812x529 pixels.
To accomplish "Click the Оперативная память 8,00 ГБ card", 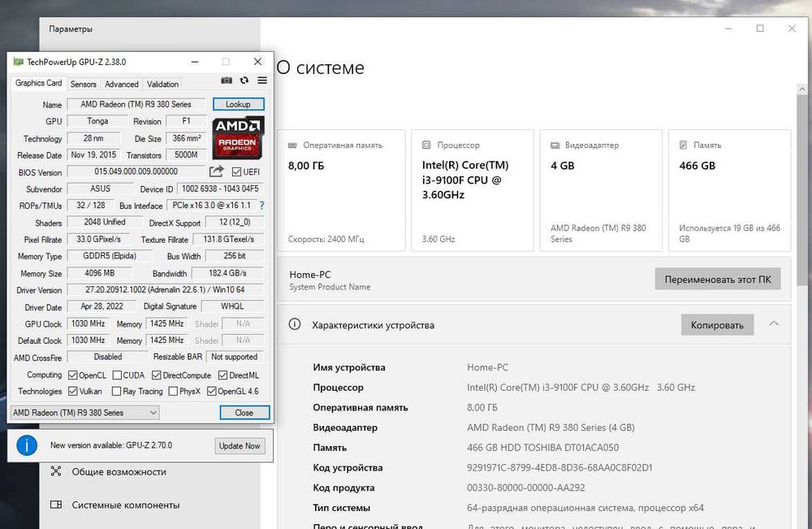I will (x=341, y=190).
